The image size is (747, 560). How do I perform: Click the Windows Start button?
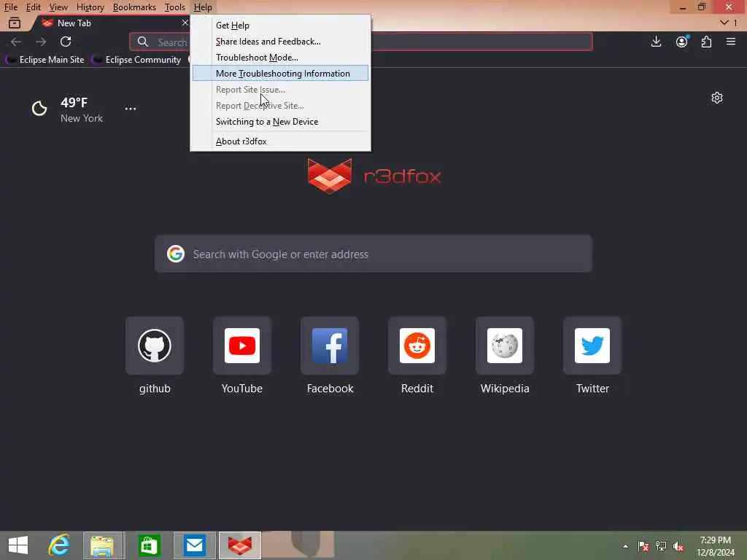[x=18, y=545]
